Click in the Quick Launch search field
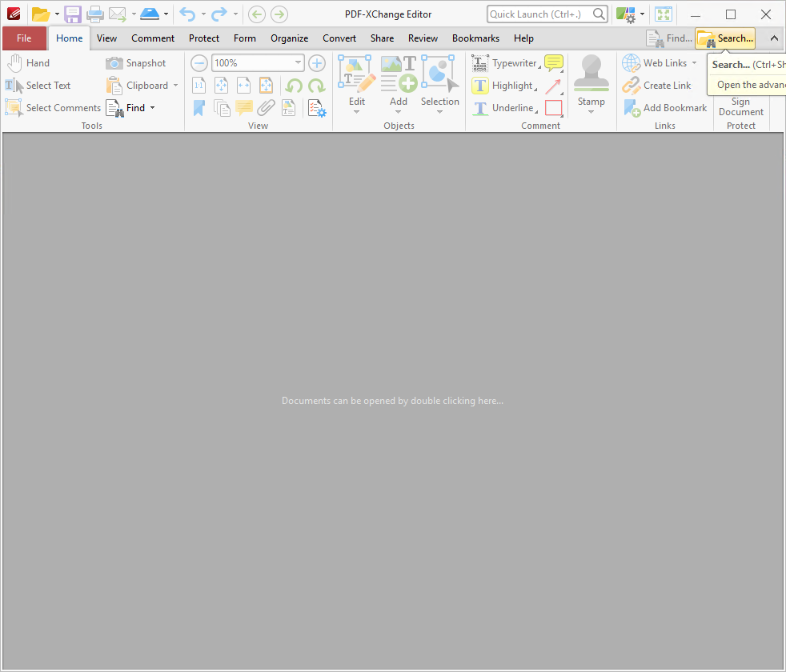The height and width of the screenshot is (672, 786). click(x=540, y=14)
